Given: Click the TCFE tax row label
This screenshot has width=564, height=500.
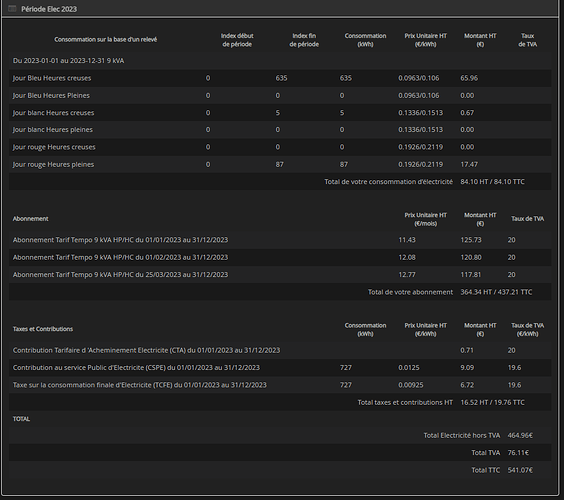Looking at the screenshot, I should click(140, 385).
